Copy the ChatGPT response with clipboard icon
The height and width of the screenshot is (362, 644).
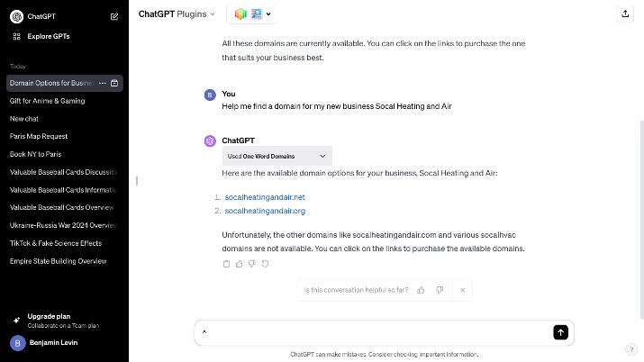226,264
